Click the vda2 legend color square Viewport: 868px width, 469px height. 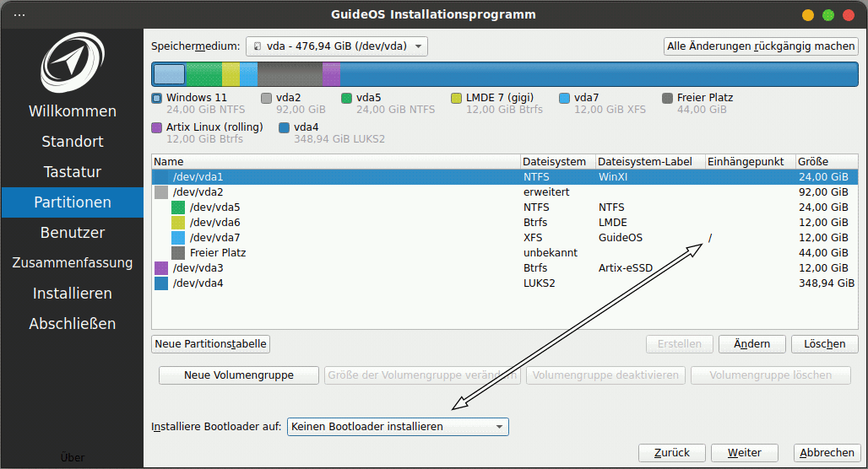tap(266, 98)
